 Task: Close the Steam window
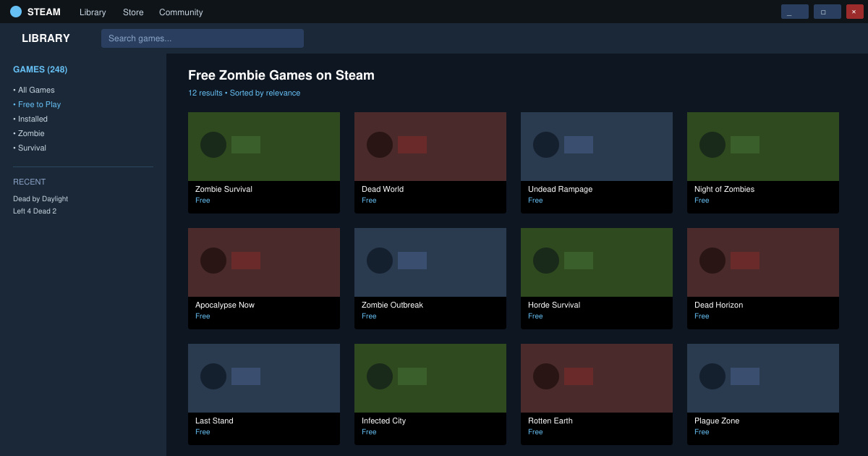coord(855,12)
